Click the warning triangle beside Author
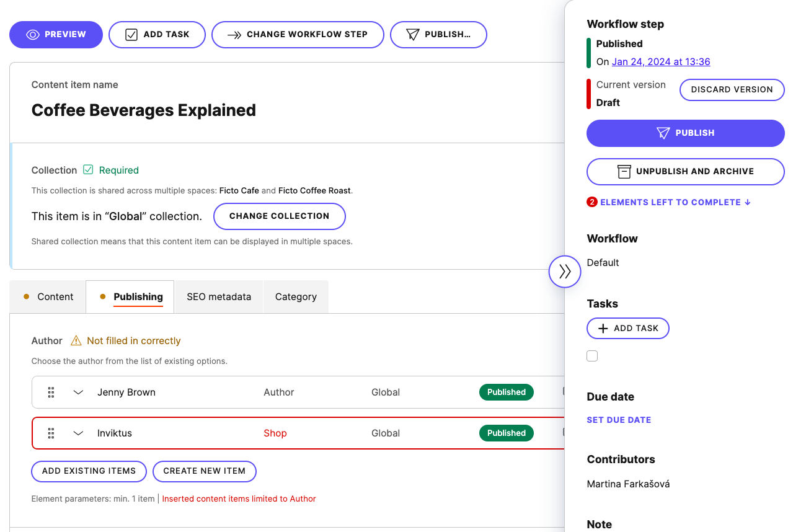The width and height of the screenshot is (806, 532). click(x=76, y=340)
